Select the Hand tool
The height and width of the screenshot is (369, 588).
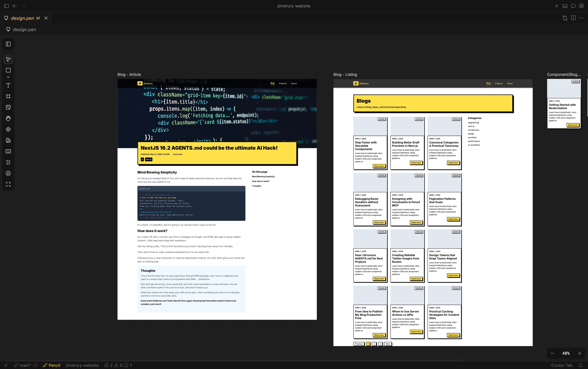pyautogui.click(x=8, y=118)
